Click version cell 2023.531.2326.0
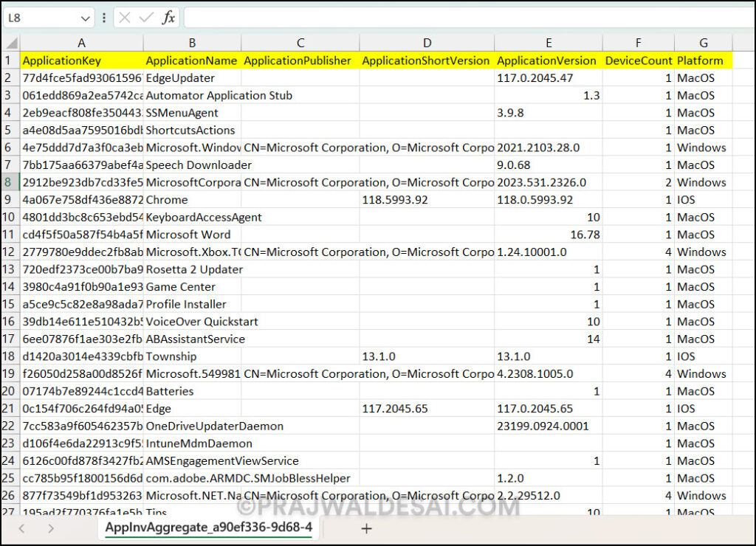The width and height of the screenshot is (756, 546). click(549, 183)
